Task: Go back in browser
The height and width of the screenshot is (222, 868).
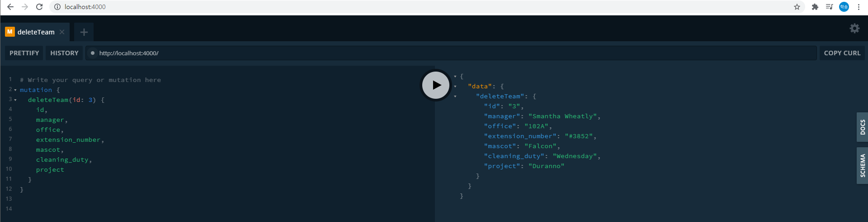Action: (10, 7)
